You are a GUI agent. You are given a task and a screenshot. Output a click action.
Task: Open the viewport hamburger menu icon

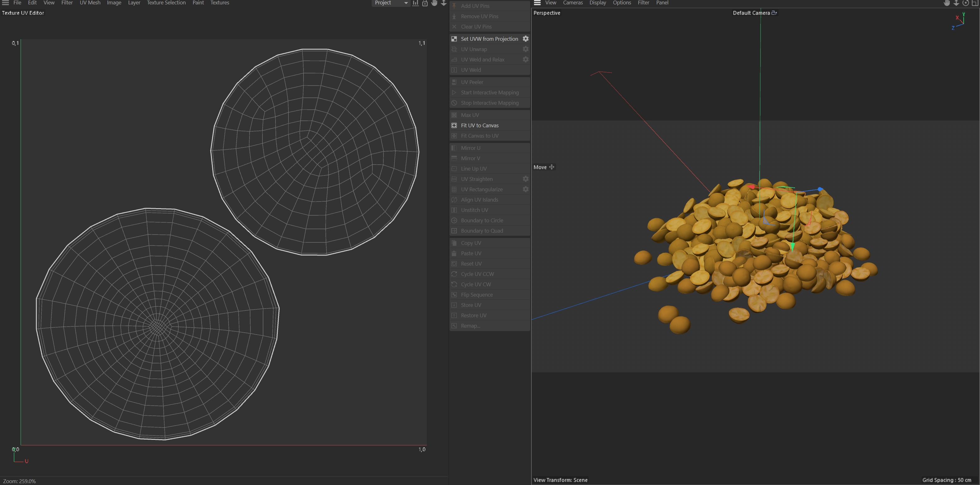coord(537,3)
